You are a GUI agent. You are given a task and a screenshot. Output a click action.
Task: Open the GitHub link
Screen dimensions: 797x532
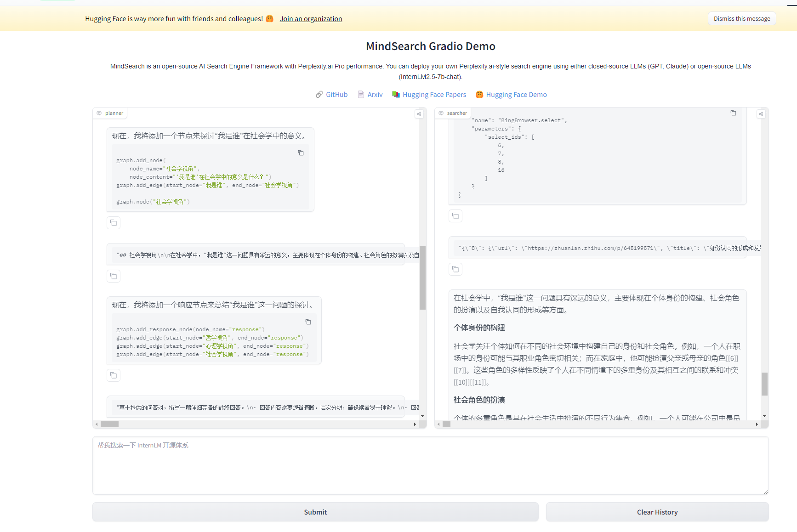(336, 95)
